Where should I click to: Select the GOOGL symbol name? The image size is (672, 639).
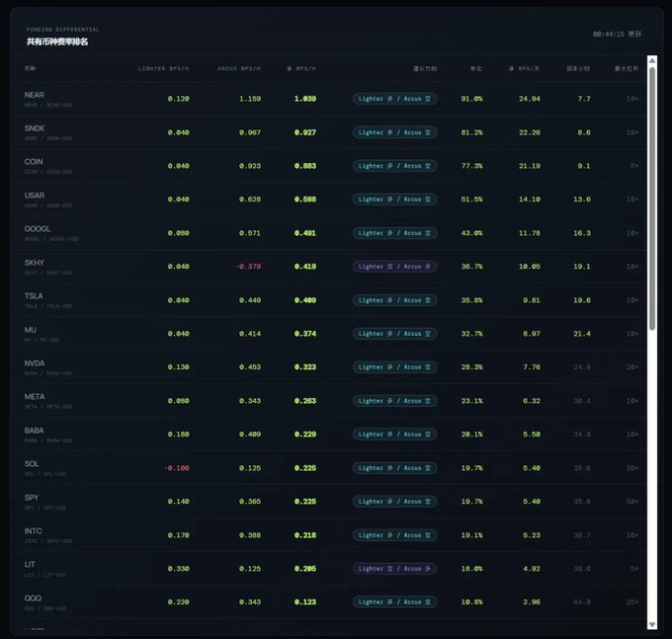[38, 229]
